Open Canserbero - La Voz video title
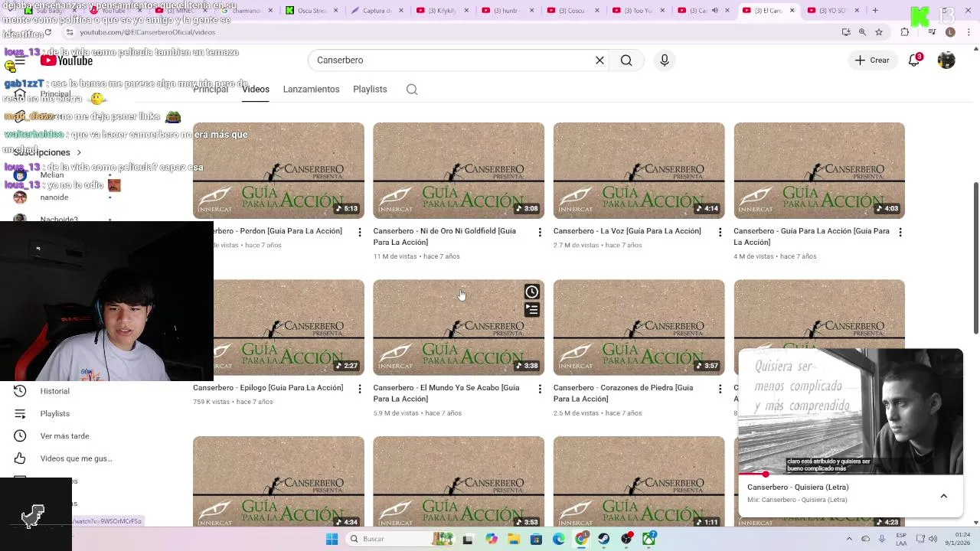 pyautogui.click(x=627, y=231)
